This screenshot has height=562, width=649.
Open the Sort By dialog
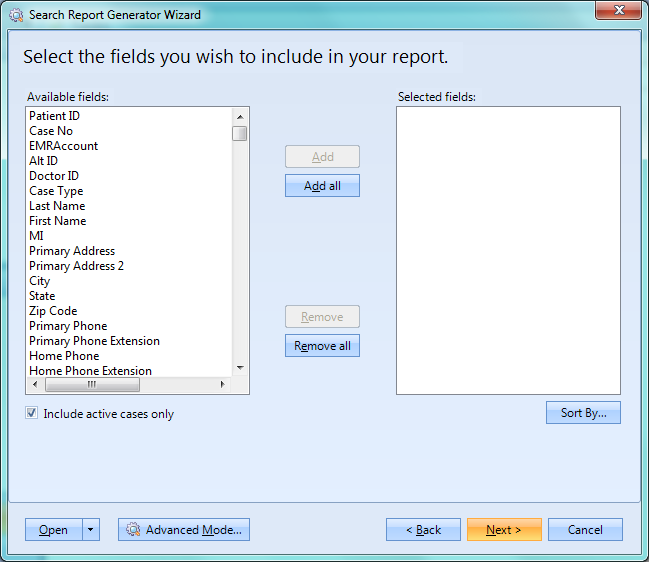(x=583, y=413)
